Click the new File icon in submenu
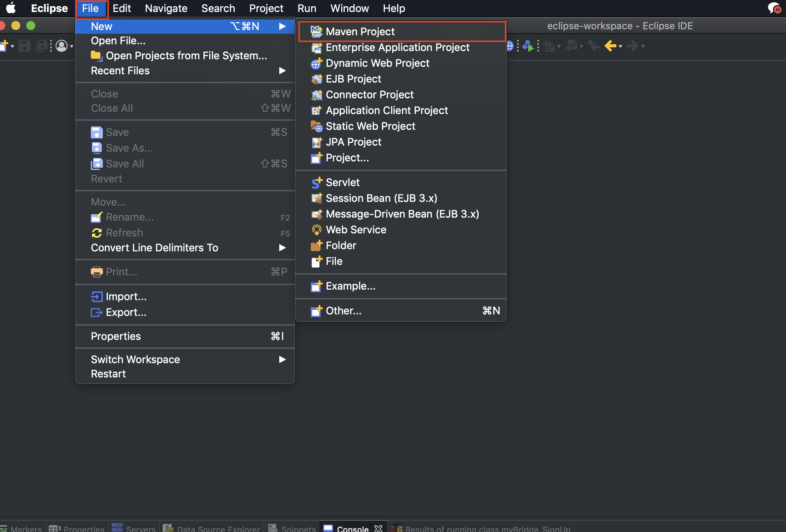 [316, 261]
